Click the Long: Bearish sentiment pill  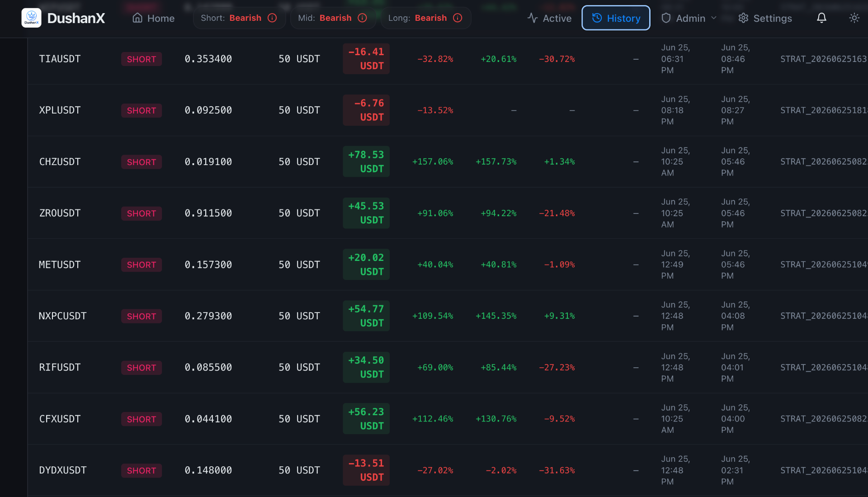tap(426, 18)
